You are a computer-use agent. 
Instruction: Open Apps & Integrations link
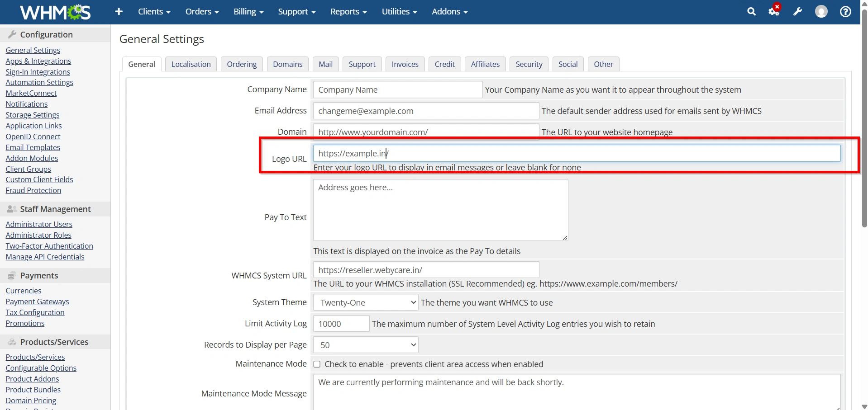point(38,61)
